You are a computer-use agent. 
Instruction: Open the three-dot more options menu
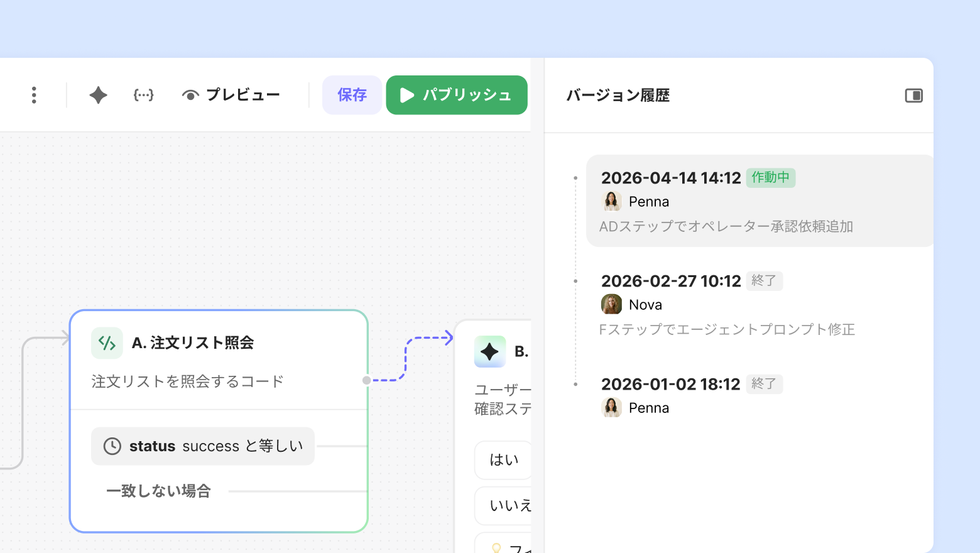tap(34, 95)
